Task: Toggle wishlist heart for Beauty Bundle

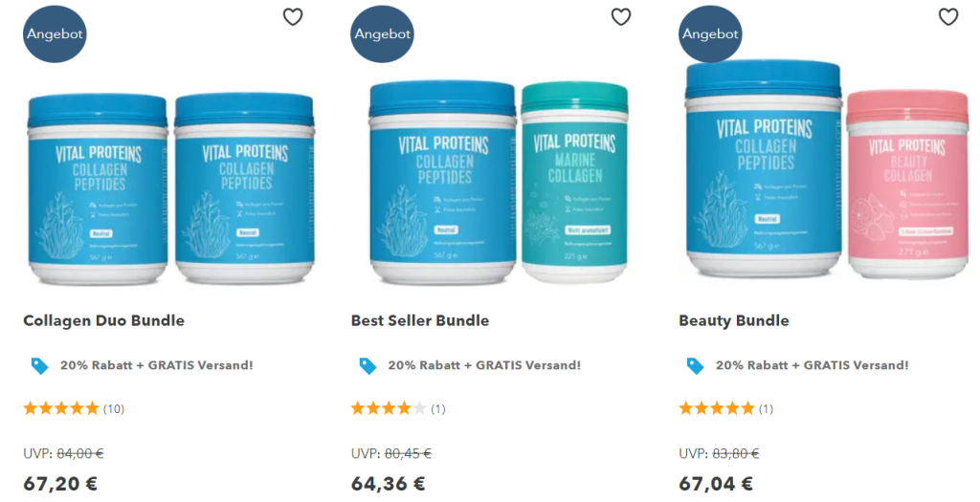Action: point(948,17)
